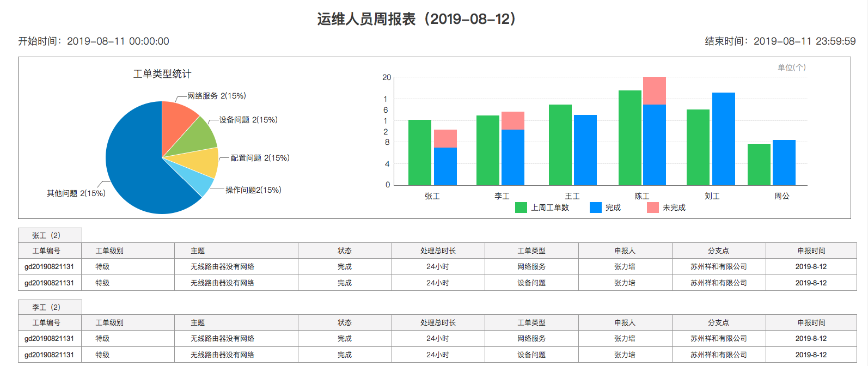Click 张力培 in 李工's 网络服务 row
The width and height of the screenshot is (868, 366).
tap(625, 339)
